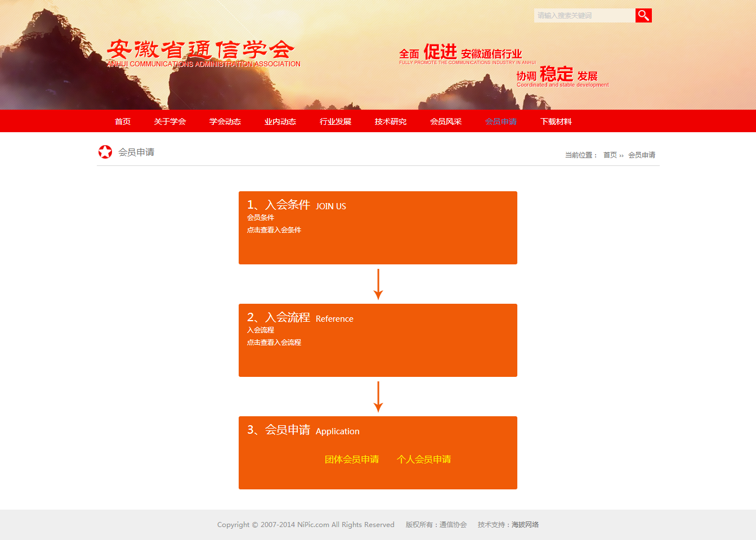Go to 关于学会 in the nav bar
The image size is (756, 540).
170,121
